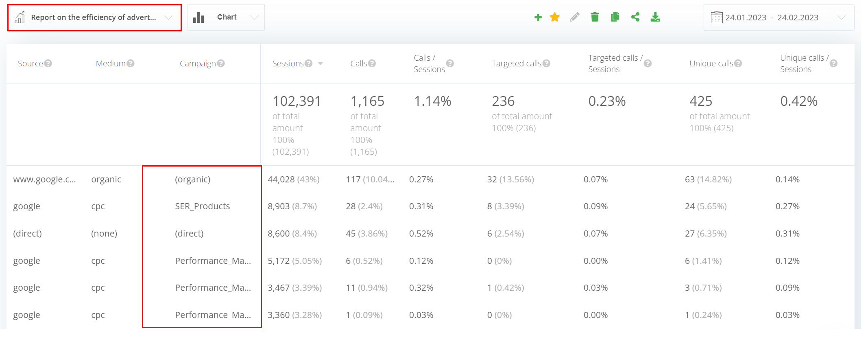Click total targeted calls figure 236
This screenshot has width=868, height=342.
click(x=503, y=101)
